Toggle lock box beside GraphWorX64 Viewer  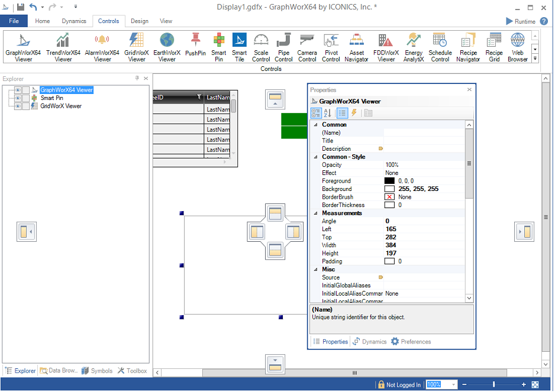(x=26, y=90)
